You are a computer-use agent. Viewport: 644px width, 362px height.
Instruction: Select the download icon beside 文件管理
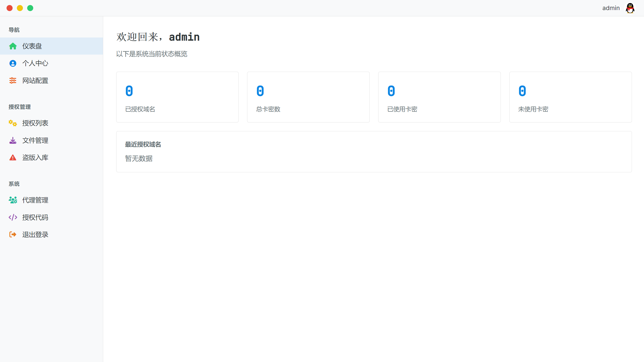pyautogui.click(x=13, y=140)
